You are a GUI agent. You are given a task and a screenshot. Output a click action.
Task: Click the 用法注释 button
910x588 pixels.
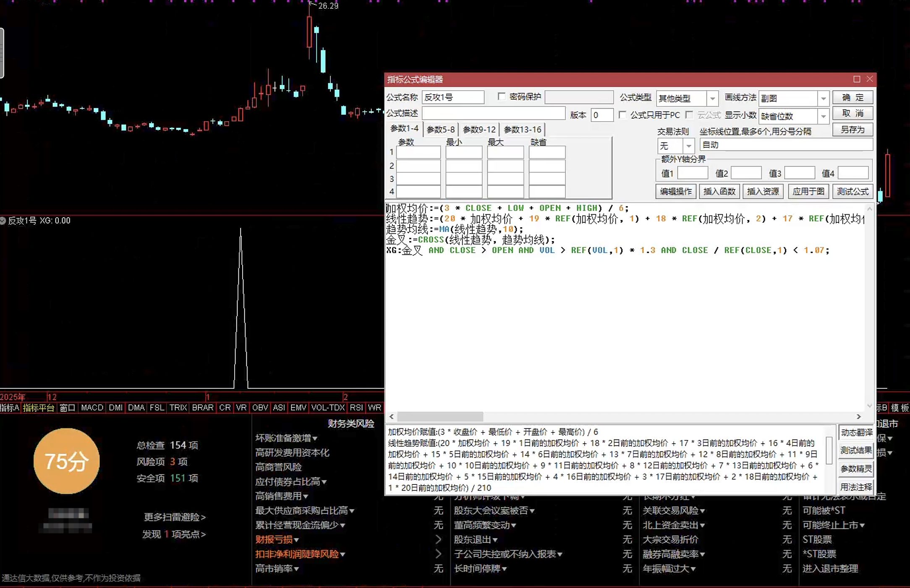(856, 487)
